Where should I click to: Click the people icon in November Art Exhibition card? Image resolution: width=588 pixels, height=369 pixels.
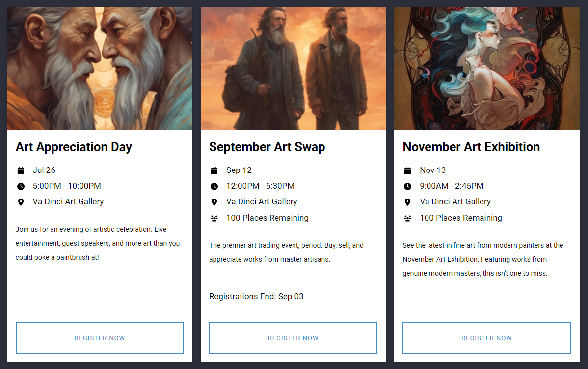(x=408, y=218)
